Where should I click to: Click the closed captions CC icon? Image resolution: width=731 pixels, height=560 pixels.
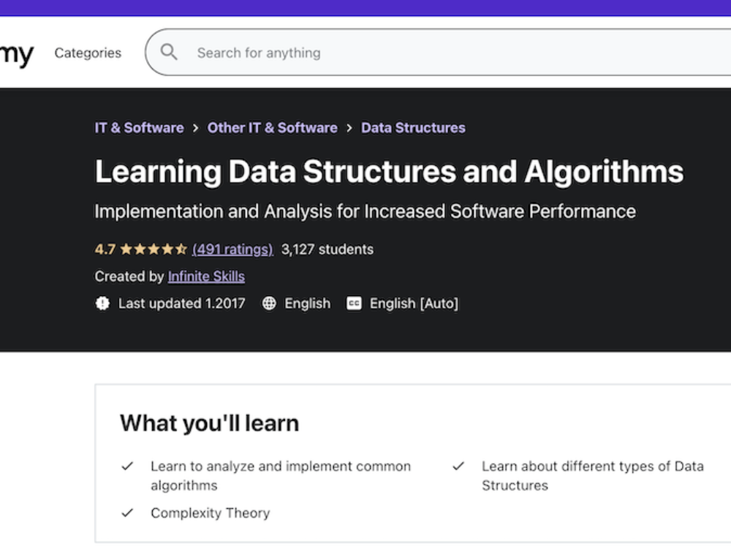pos(354,303)
